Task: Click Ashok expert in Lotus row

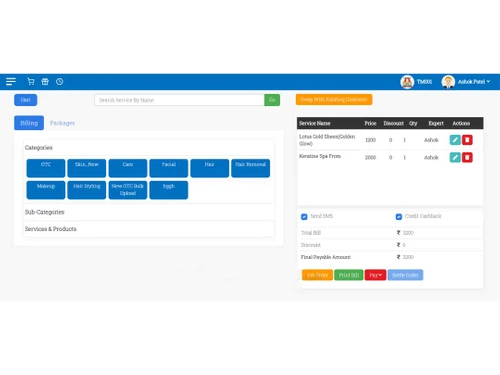Action: (431, 140)
